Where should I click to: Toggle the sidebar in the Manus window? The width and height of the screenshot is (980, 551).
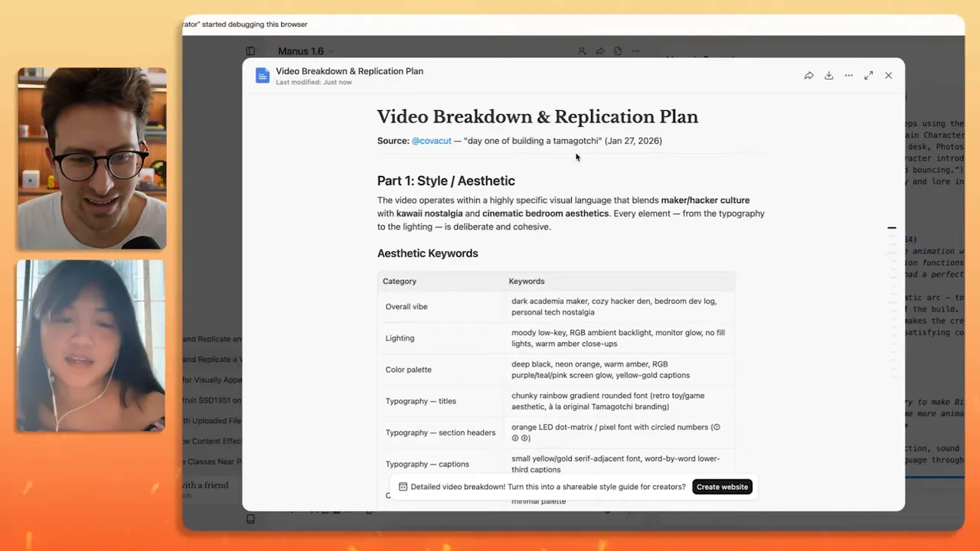[250, 51]
